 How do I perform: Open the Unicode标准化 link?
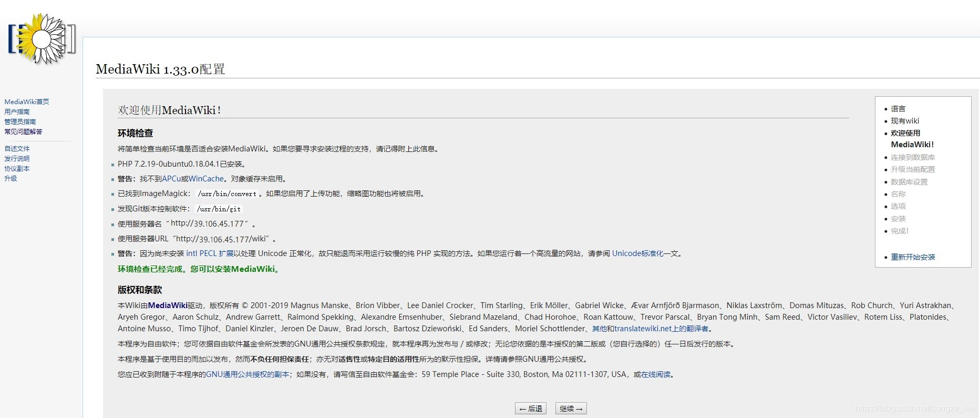click(x=637, y=253)
